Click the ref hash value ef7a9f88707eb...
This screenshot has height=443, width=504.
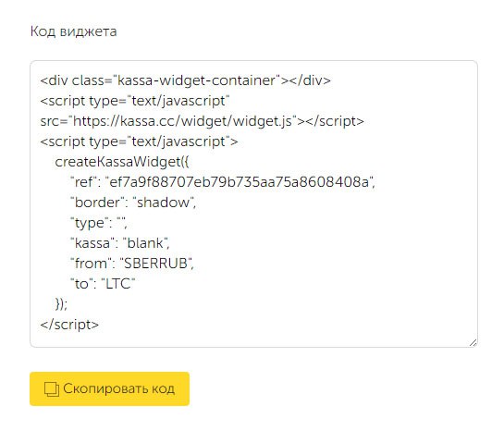[x=240, y=182]
